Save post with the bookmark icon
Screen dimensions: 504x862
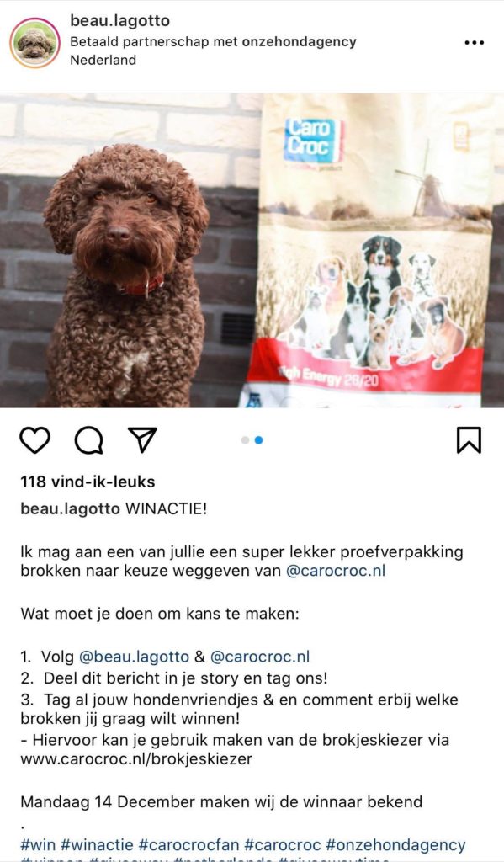pos(469,439)
